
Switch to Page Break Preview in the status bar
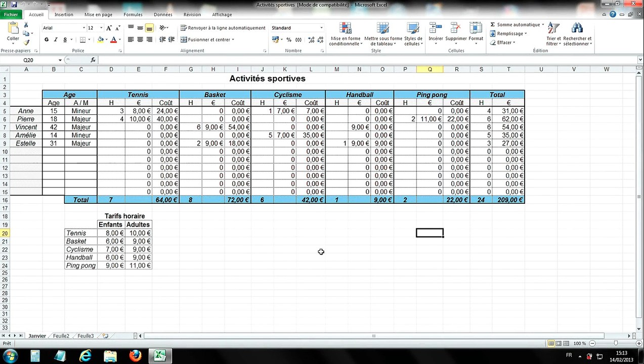[566, 344]
